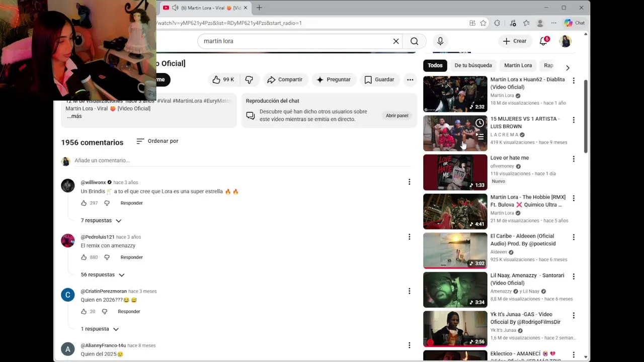The image size is (644, 362).
Task: Dislike the video with thumbs down
Action: (249, 79)
